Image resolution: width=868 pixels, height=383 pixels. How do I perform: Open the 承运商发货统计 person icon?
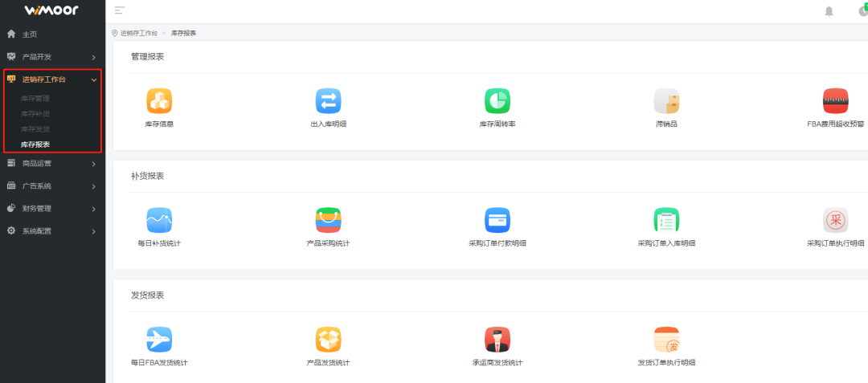[x=497, y=340]
